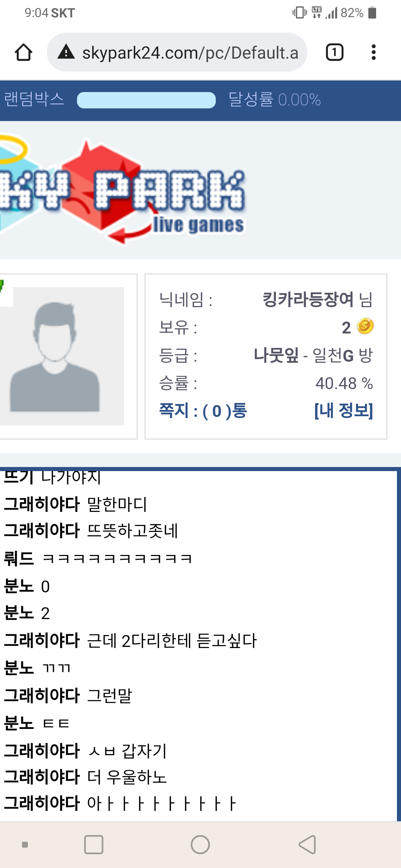The width and height of the screenshot is (401, 868).
Task: Select the 랜덤박스 label in top bar
Action: (x=34, y=99)
